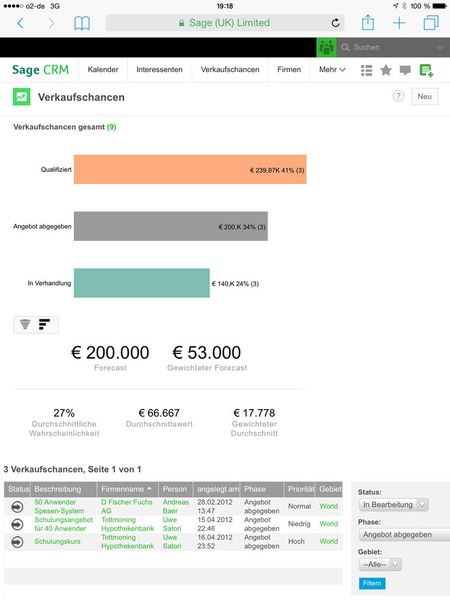Click the € 17.778 value
450x600 pixels.
[x=254, y=413]
